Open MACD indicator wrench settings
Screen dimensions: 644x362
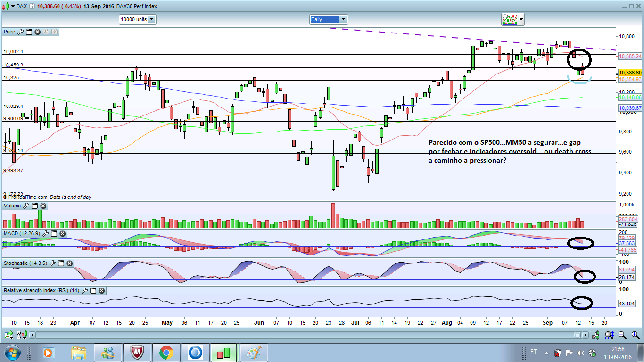tap(45, 233)
